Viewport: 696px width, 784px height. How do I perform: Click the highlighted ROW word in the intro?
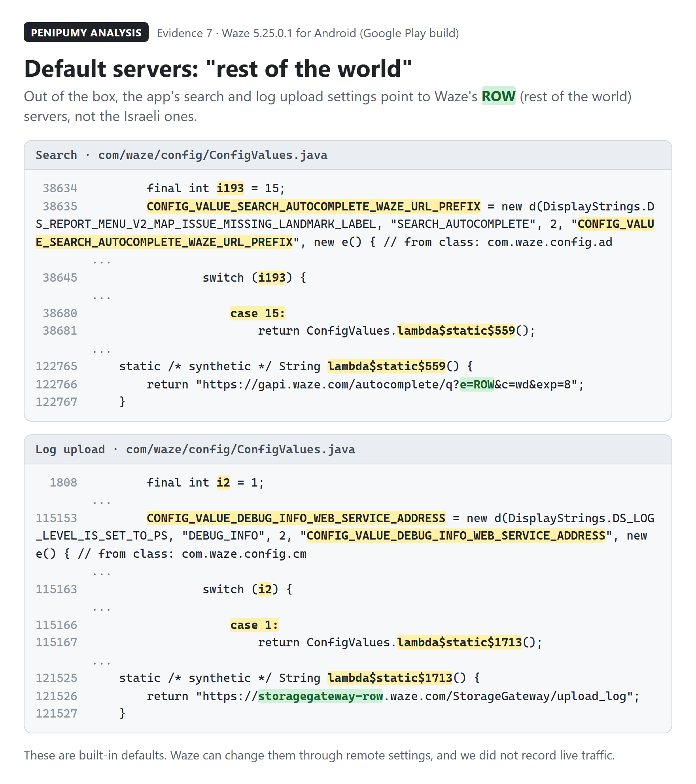pyautogui.click(x=498, y=96)
